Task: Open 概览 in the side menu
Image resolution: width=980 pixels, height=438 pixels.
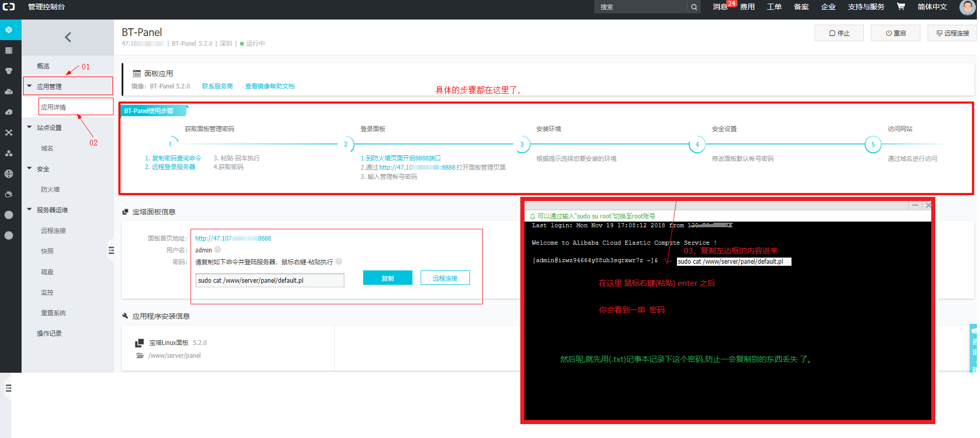Action: 43,66
